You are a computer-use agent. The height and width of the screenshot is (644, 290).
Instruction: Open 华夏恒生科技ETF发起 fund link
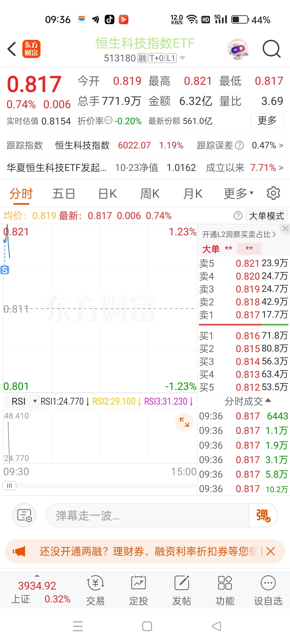(x=56, y=168)
